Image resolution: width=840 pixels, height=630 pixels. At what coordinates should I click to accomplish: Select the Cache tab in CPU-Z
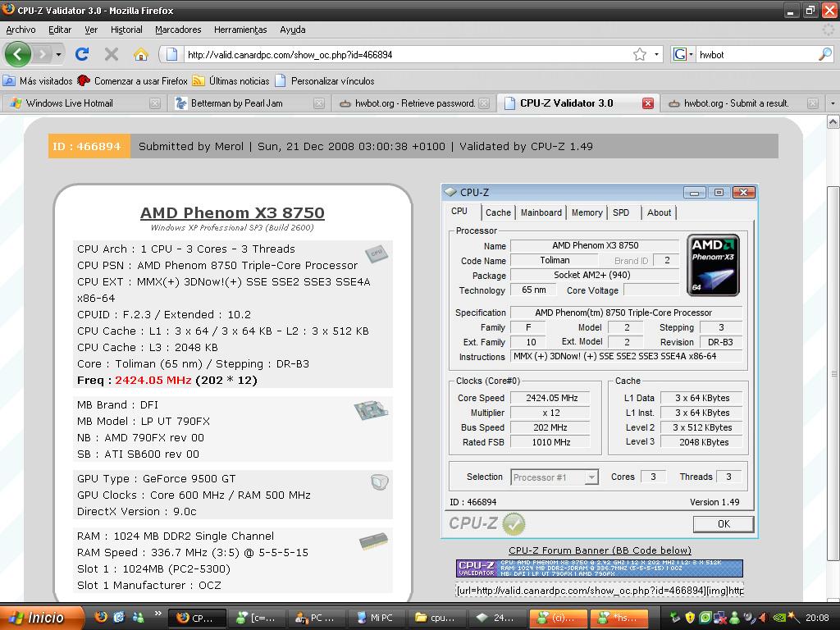tap(498, 212)
